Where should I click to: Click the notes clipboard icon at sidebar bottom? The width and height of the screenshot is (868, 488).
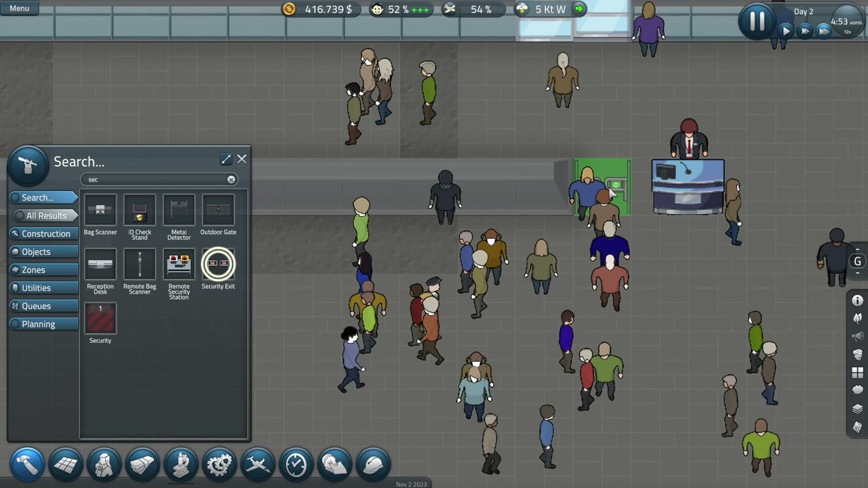(857, 428)
